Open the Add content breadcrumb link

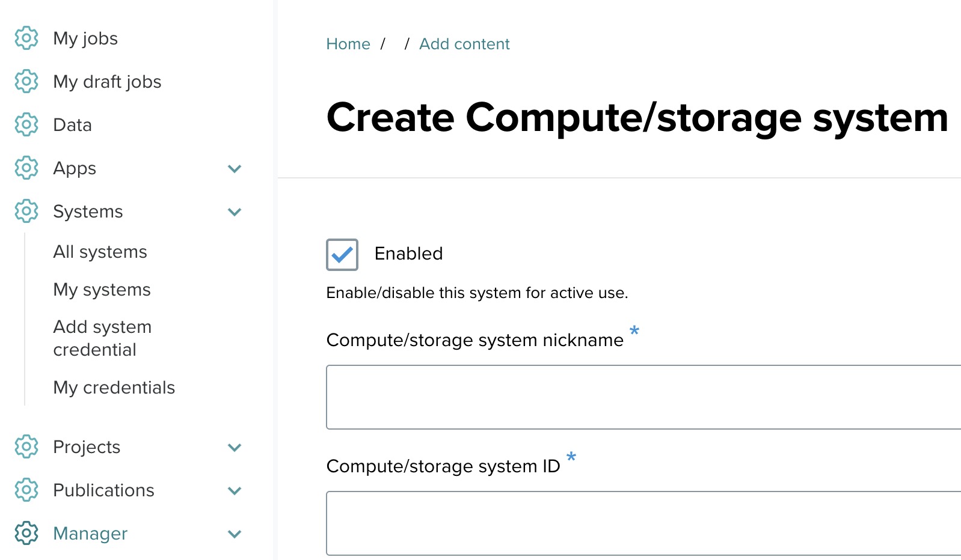coord(464,44)
